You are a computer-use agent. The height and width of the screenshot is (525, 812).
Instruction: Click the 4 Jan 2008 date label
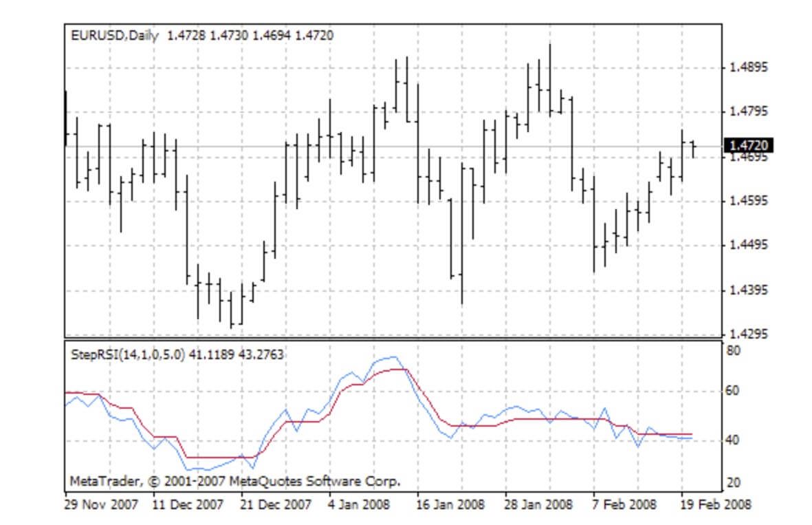pos(359,504)
